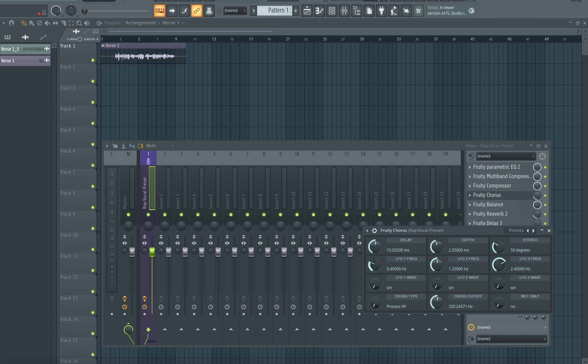Viewport: 588px width, 364px height.
Task: Add a new pattern with plus button
Action: coord(296,11)
